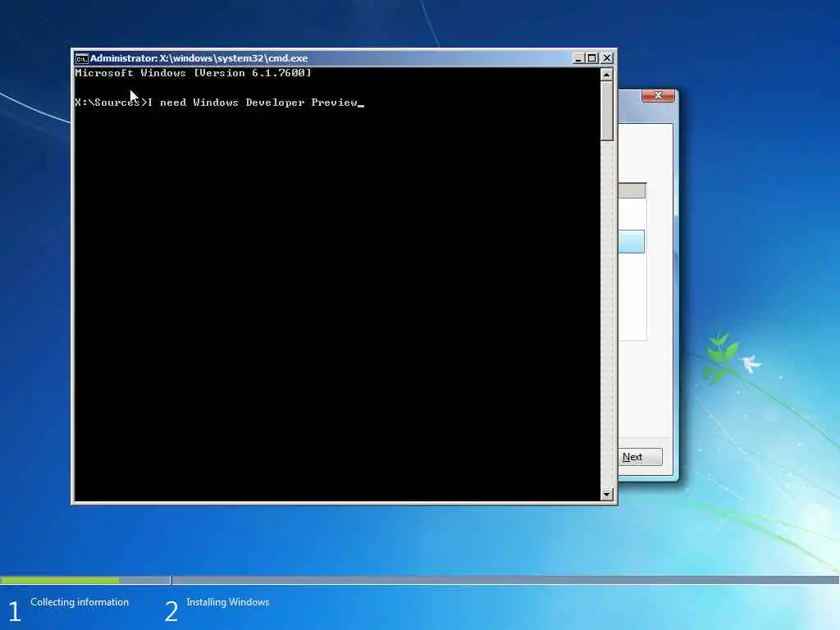The height and width of the screenshot is (630, 840).
Task: Click the cmd.exe system menu icon
Action: click(81, 58)
